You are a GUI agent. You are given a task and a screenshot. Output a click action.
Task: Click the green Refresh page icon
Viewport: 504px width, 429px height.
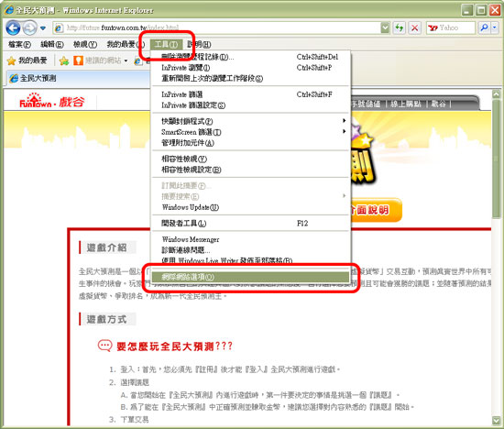(399, 28)
